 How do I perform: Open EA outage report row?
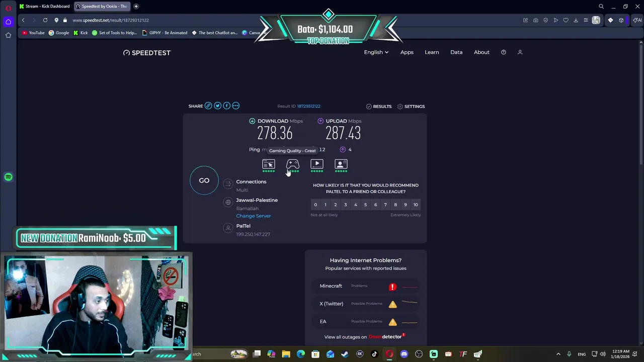click(x=366, y=322)
